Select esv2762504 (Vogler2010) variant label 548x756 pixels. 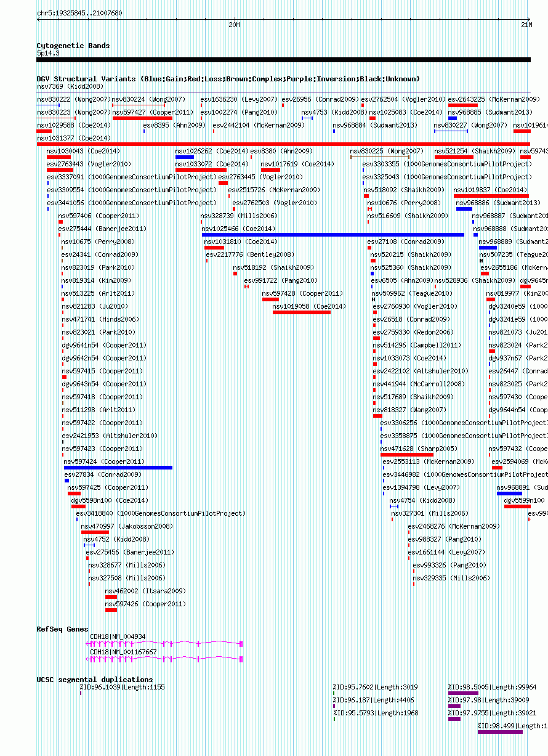point(403,99)
